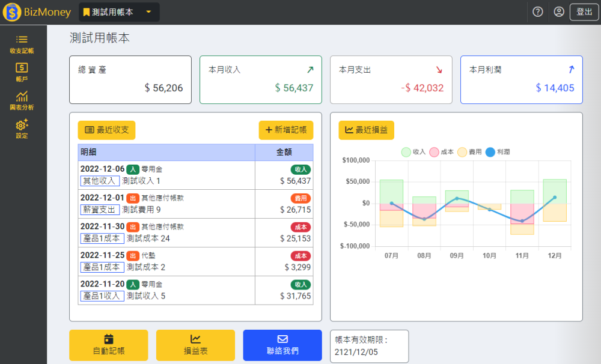This screenshot has width=601, height=364.
Task: Click the 帳本有效期限 2121/12/05 box
Action: (x=369, y=346)
